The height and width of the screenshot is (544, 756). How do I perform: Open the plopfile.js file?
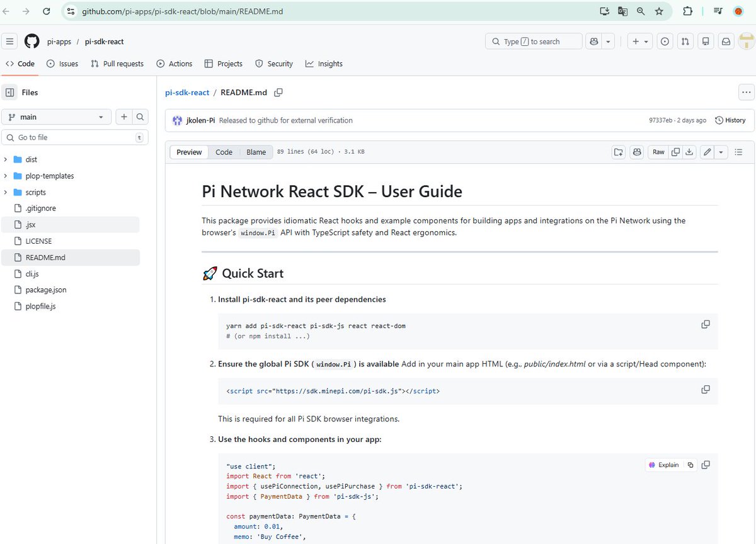point(40,307)
